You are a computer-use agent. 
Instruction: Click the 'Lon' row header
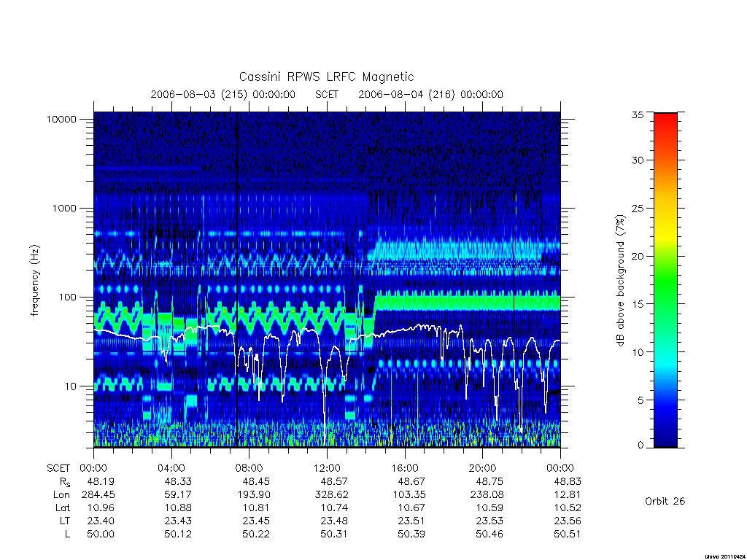[61, 495]
